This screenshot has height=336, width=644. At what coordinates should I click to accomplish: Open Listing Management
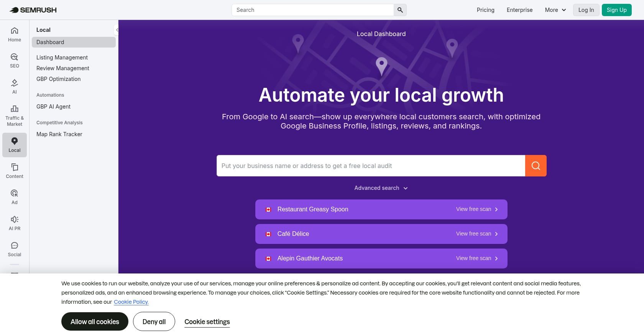point(62,58)
